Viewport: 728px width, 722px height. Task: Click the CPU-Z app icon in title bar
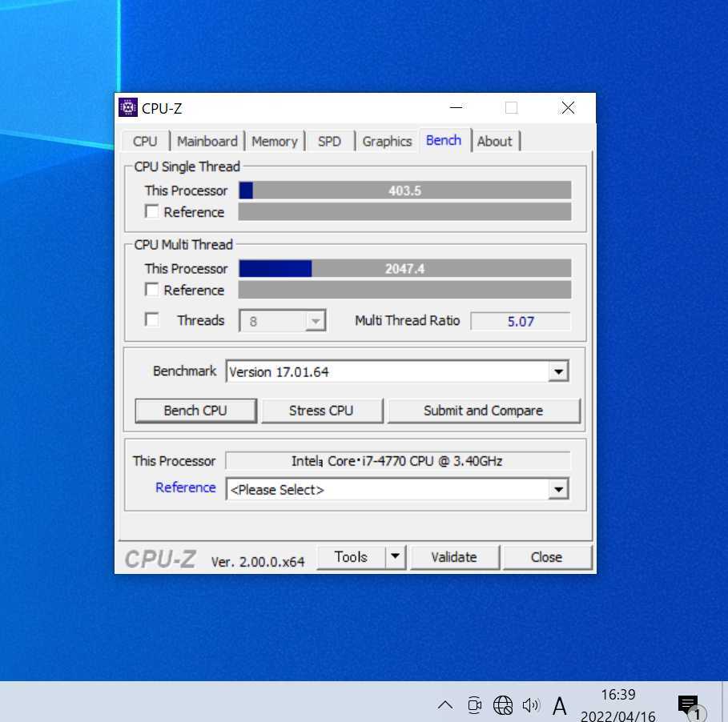(127, 107)
